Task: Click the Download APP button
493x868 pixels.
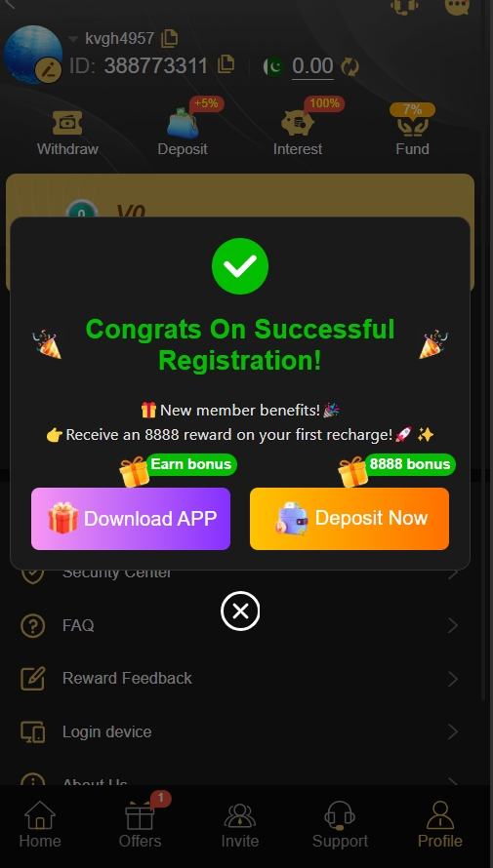Action: [131, 519]
